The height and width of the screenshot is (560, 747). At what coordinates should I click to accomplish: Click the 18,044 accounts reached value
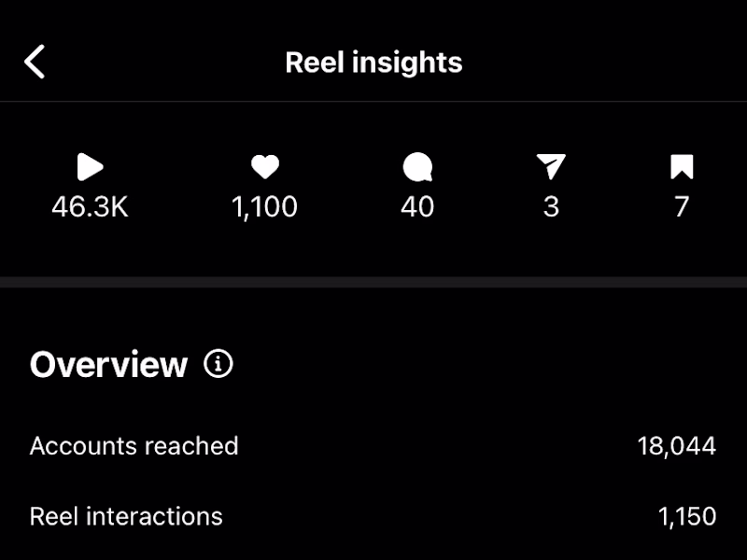677,446
